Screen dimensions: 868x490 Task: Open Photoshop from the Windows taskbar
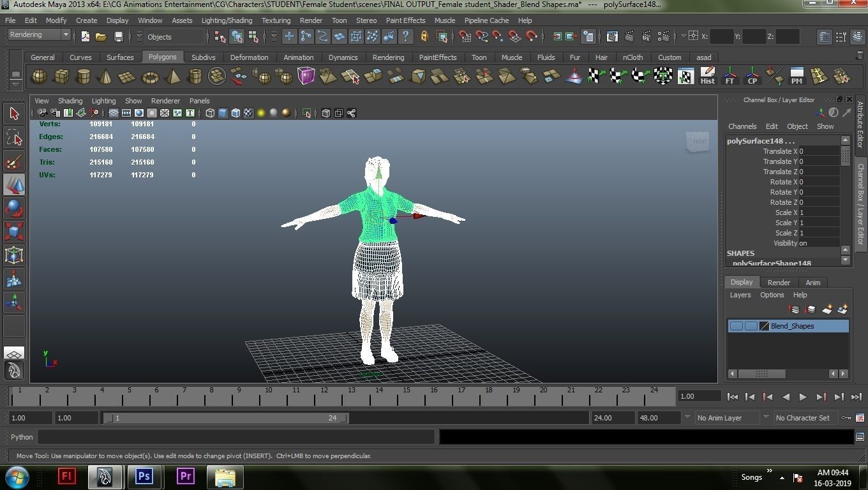(144, 476)
